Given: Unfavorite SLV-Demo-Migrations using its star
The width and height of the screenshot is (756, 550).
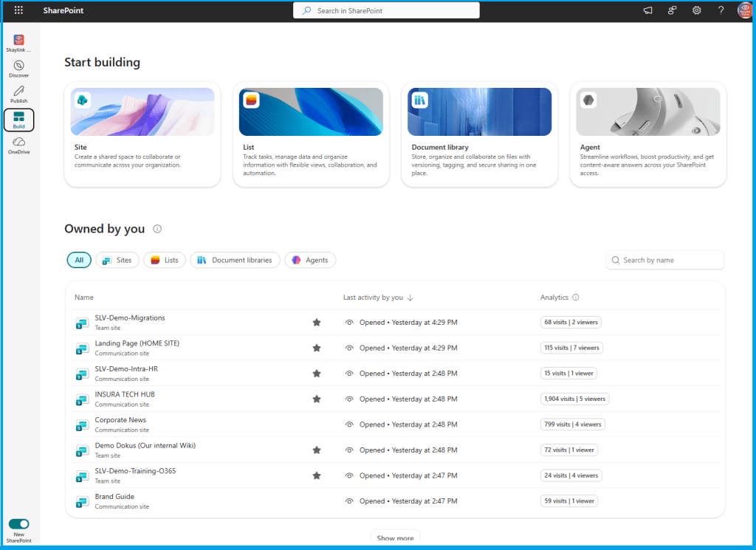Looking at the screenshot, I should 317,323.
